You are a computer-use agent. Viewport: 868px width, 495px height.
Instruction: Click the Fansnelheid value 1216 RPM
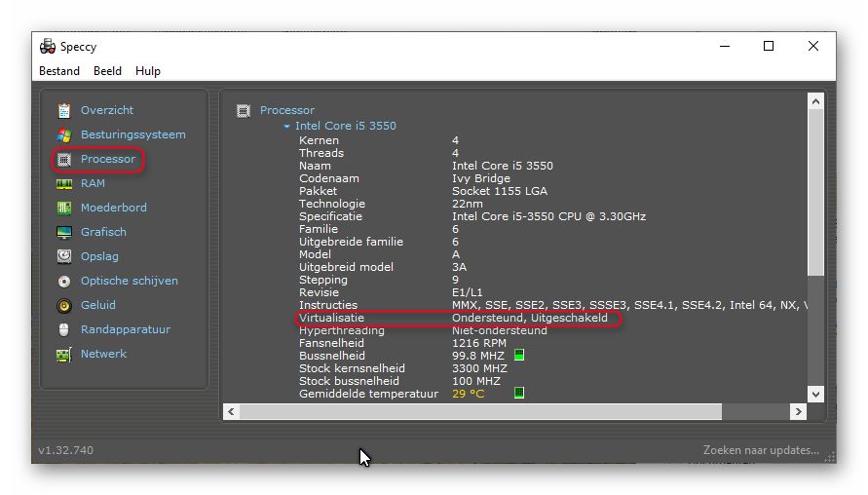(x=479, y=343)
